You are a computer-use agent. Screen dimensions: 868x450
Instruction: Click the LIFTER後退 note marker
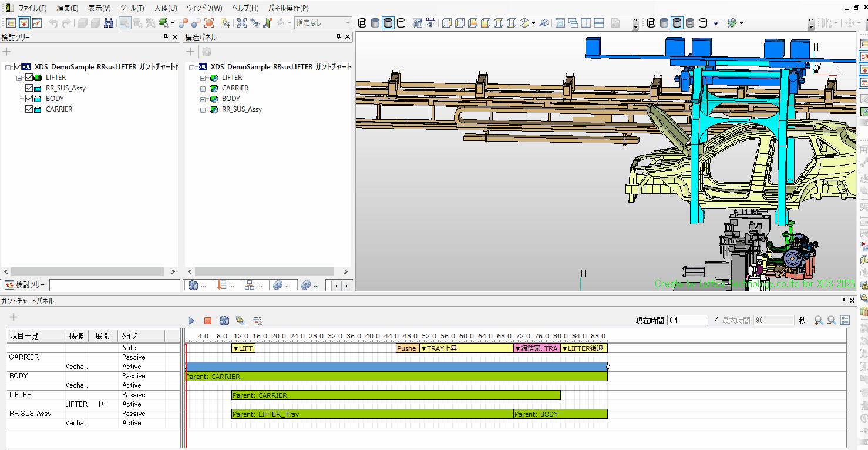coord(583,348)
